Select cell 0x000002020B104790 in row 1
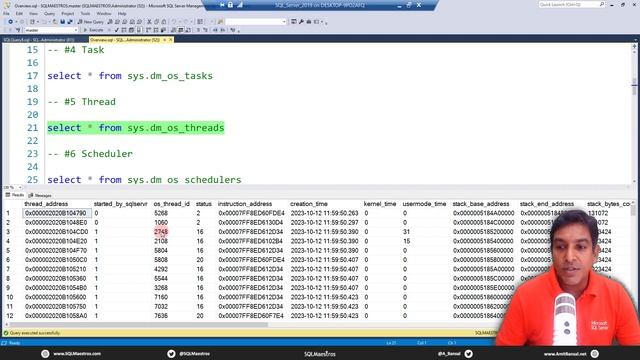 point(57,213)
